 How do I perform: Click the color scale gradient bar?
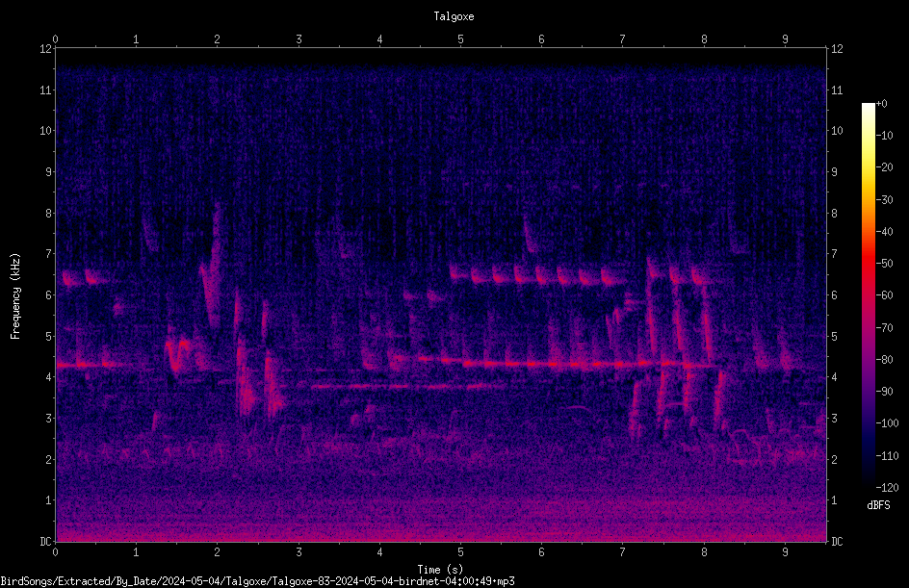tap(868, 295)
